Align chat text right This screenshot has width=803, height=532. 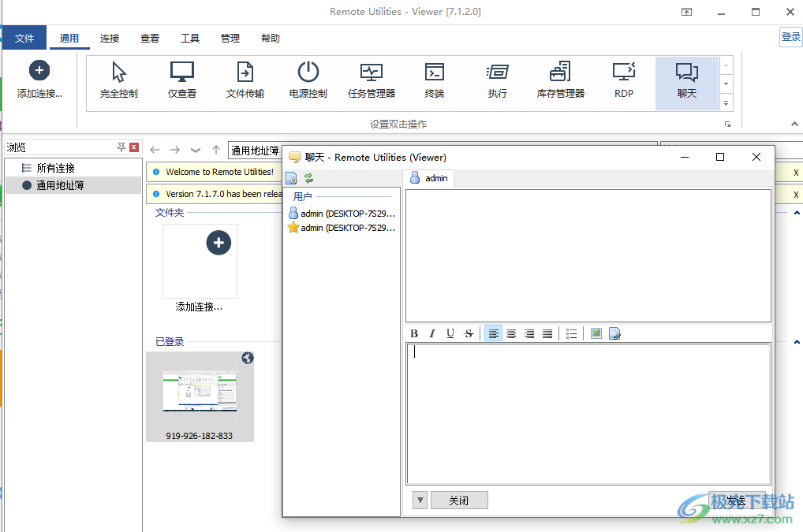pyautogui.click(x=529, y=333)
